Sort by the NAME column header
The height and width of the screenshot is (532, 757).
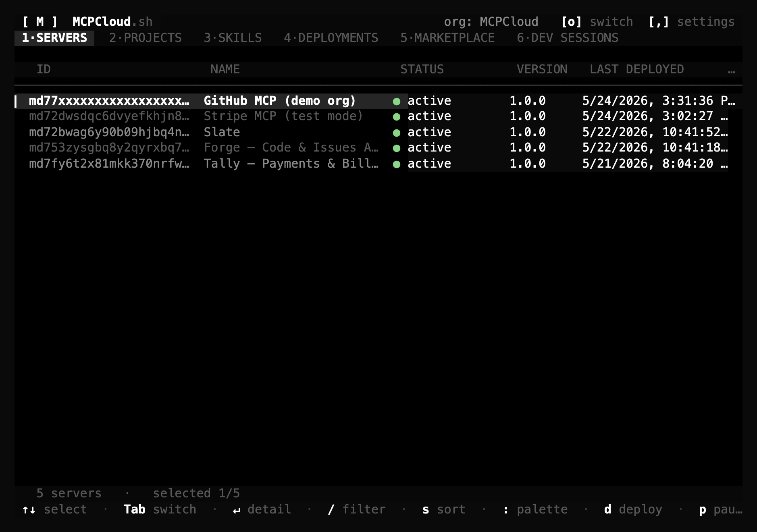(225, 69)
